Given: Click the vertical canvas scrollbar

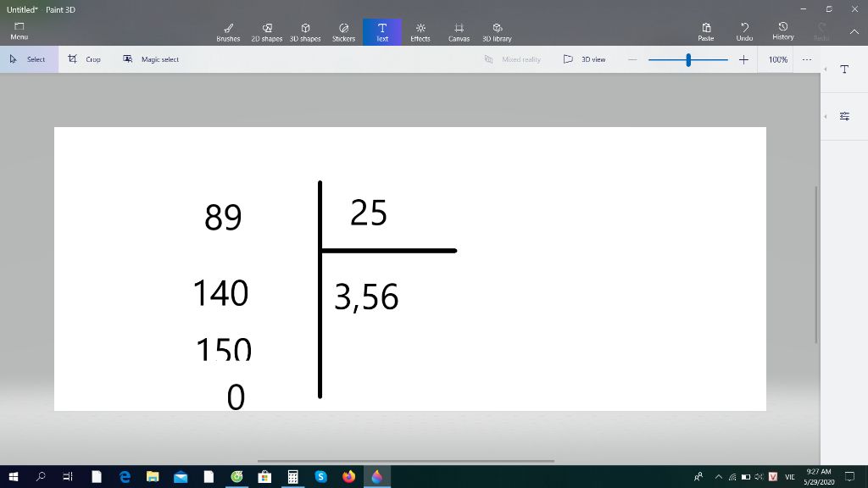Looking at the screenshot, I should click(816, 264).
